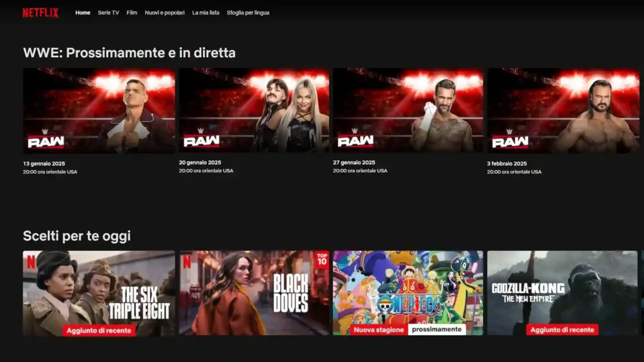Click the Top 10 badge on Black Doves
The height and width of the screenshot is (362, 644).
coord(322,260)
